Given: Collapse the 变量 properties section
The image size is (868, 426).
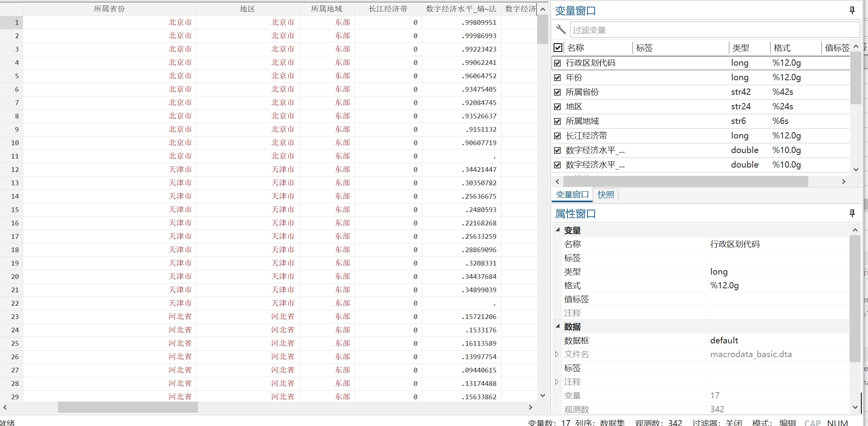Looking at the screenshot, I should 558,230.
